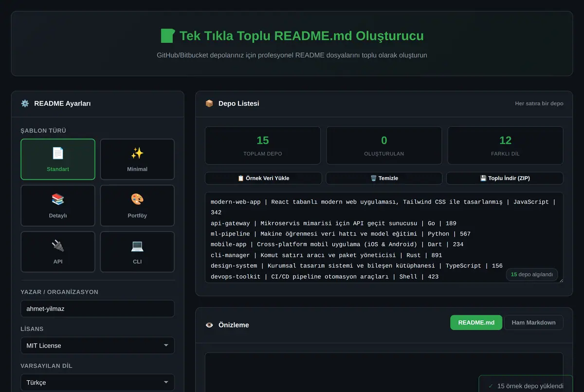Image resolution: width=584 pixels, height=392 pixels.
Task: Click the "15 depo algılandı" badge
Action: coord(532,274)
